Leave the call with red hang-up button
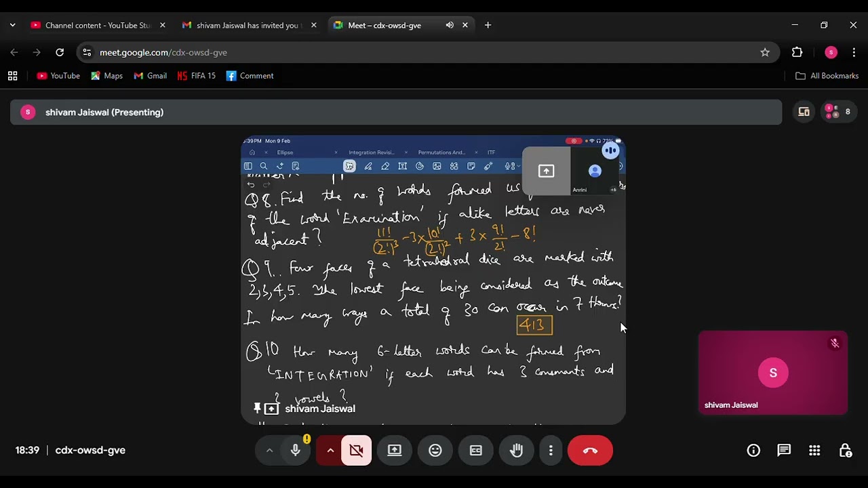868x488 pixels. 590,451
